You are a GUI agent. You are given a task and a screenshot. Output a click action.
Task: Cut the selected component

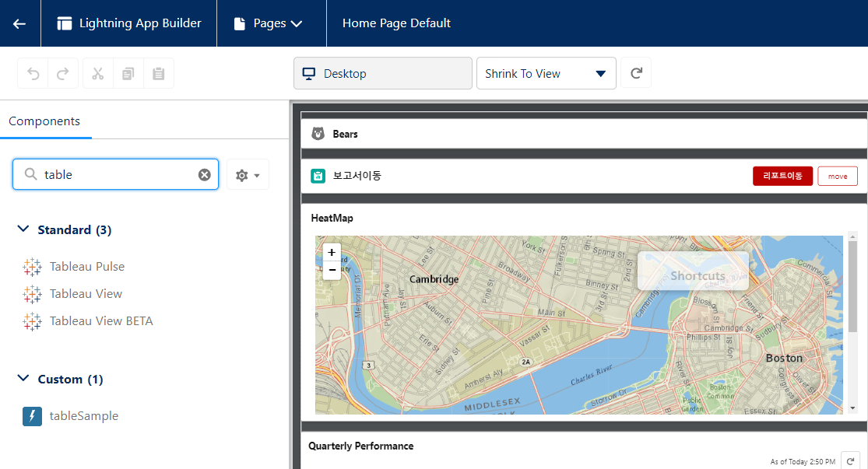pyautogui.click(x=98, y=74)
